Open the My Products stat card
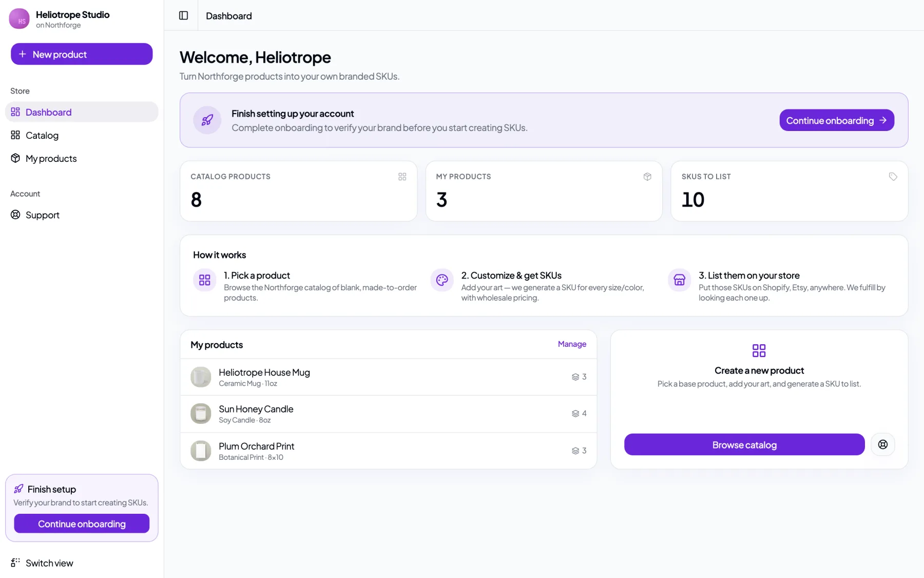The width and height of the screenshot is (924, 578). click(544, 191)
